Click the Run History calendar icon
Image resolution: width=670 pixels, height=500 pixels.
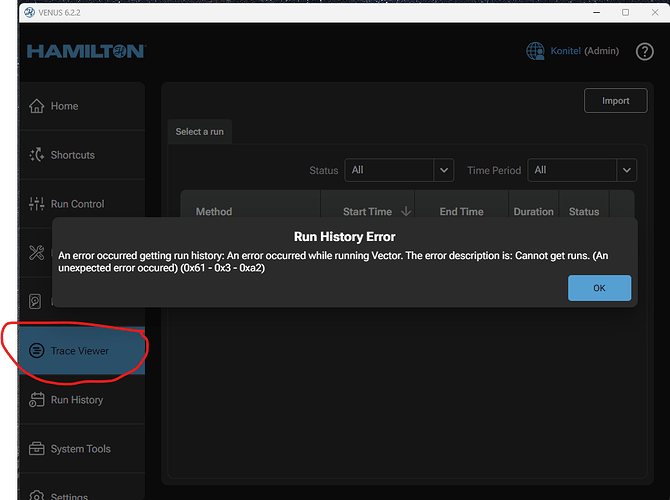[x=36, y=400]
